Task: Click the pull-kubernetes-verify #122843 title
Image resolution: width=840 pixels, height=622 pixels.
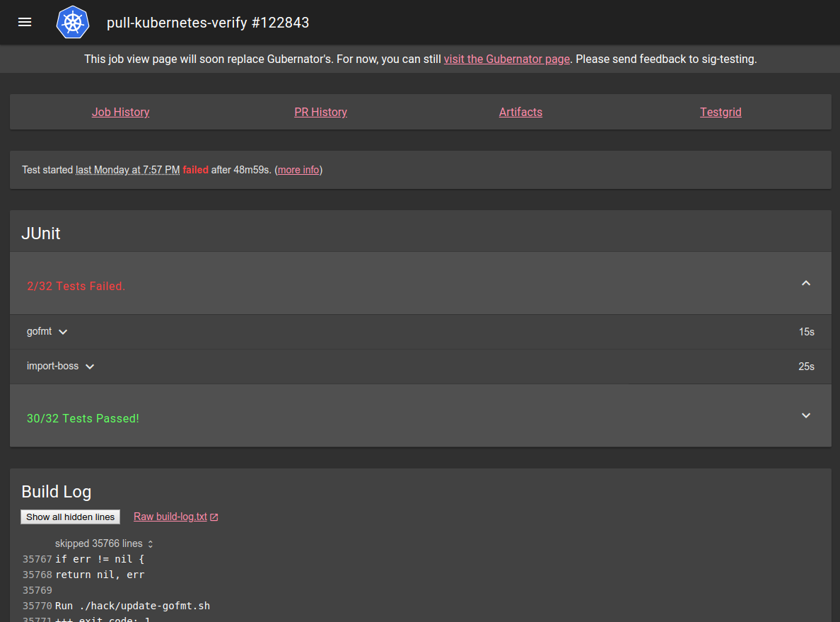Action: click(208, 23)
